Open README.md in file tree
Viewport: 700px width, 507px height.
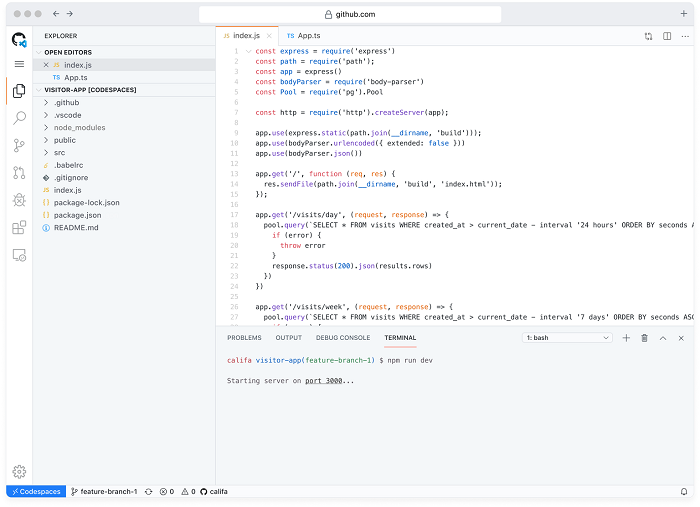(x=124, y=227)
